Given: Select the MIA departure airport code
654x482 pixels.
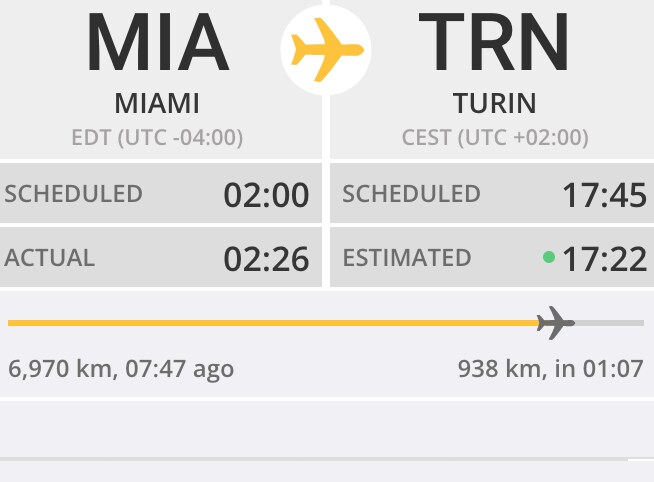Looking at the screenshot, I should coord(158,43).
